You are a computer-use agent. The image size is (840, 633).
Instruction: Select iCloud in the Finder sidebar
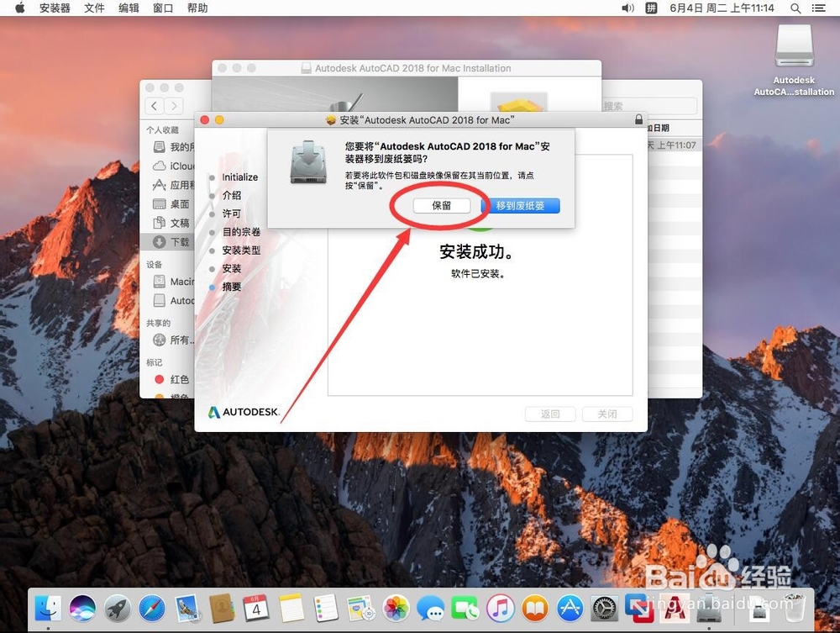tap(168, 166)
